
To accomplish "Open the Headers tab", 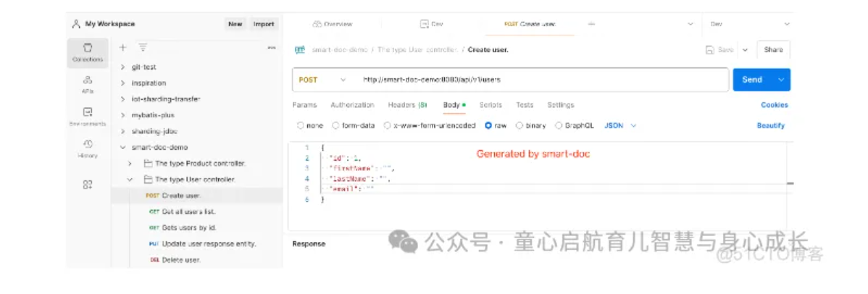I will pos(407,105).
